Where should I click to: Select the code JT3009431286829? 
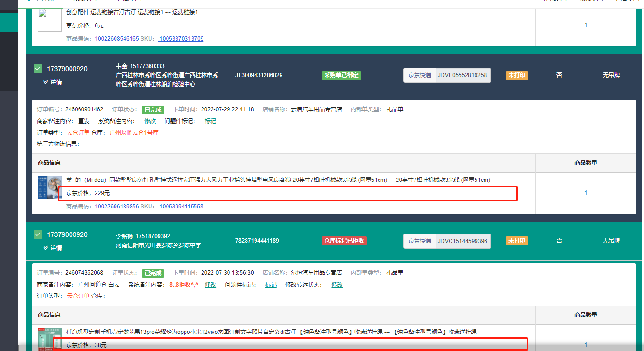(x=259, y=75)
